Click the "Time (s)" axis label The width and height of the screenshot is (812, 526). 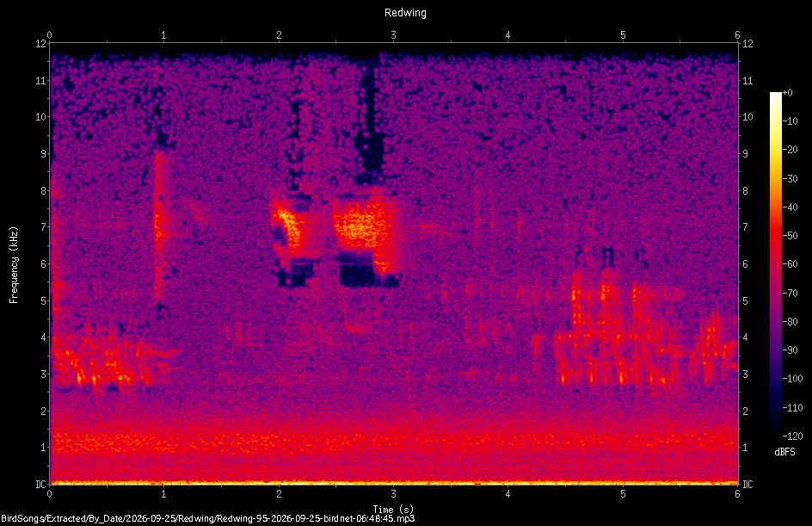[x=393, y=510]
